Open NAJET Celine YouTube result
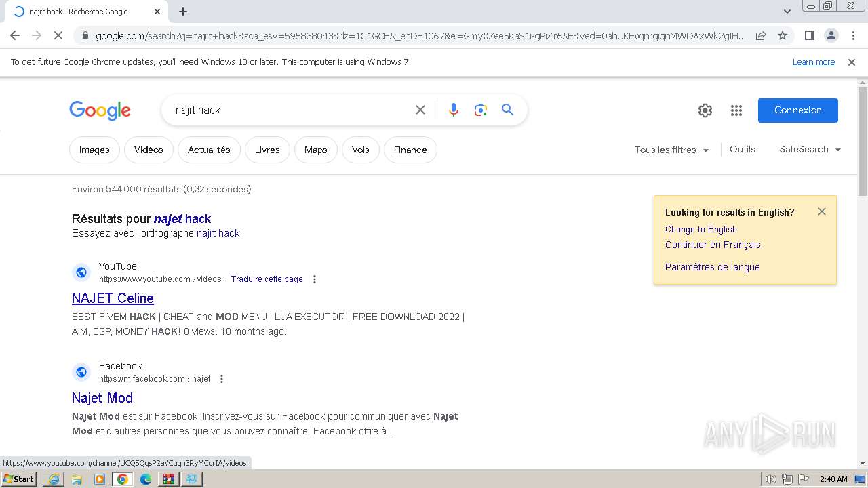868x488 pixels. point(113,298)
